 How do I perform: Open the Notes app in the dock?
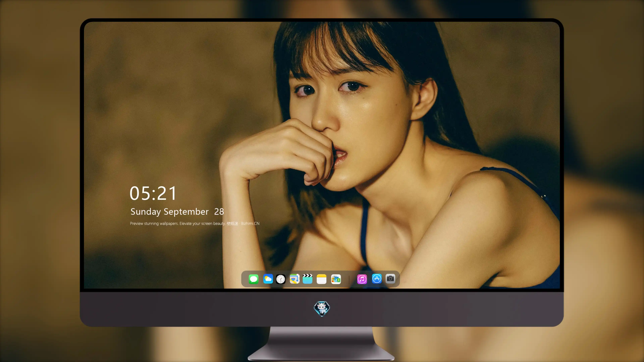point(321,279)
